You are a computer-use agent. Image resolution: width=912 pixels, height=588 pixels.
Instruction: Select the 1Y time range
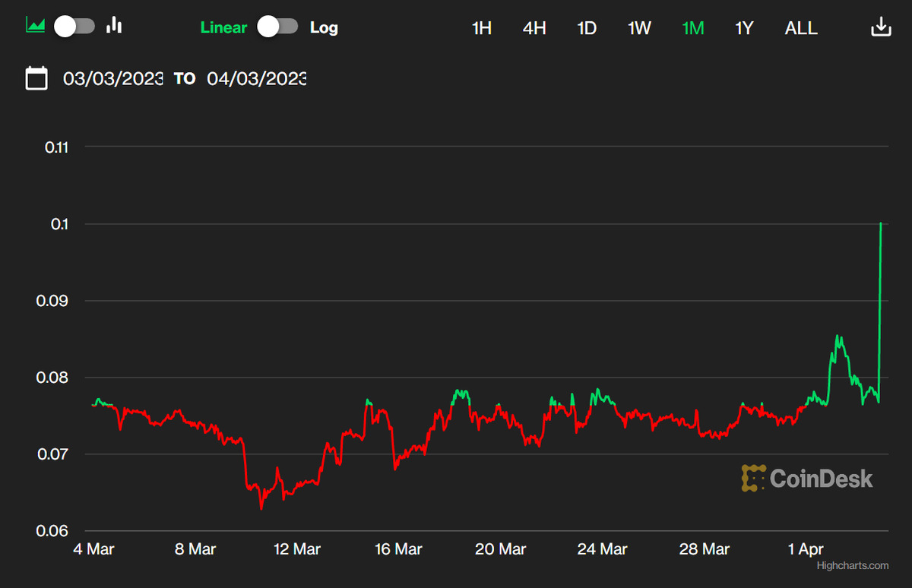click(744, 28)
